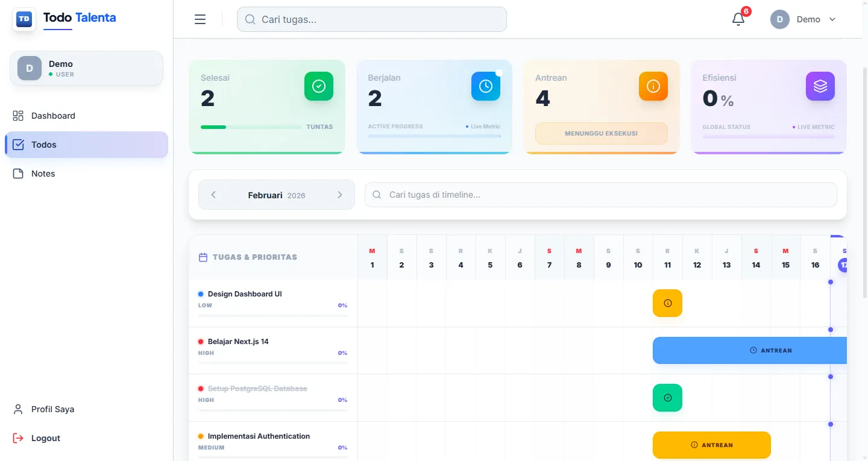Click the Todo Talenta TD logo
The image size is (868, 461).
pos(24,19)
